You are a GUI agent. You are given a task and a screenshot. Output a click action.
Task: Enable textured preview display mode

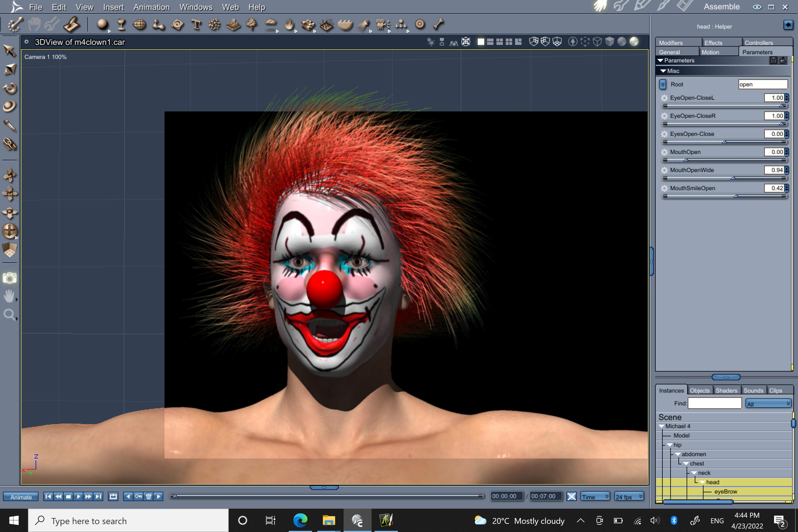tap(634, 42)
